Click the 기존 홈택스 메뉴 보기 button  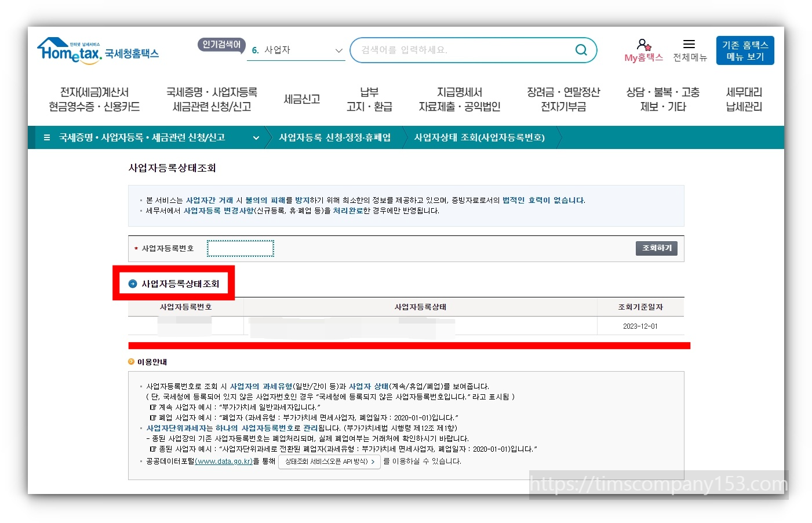point(745,50)
